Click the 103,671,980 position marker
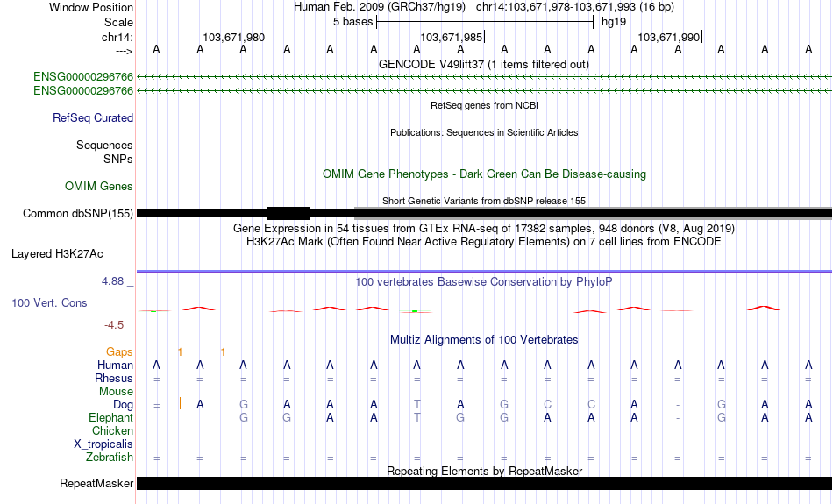833x504 pixels. coord(233,37)
